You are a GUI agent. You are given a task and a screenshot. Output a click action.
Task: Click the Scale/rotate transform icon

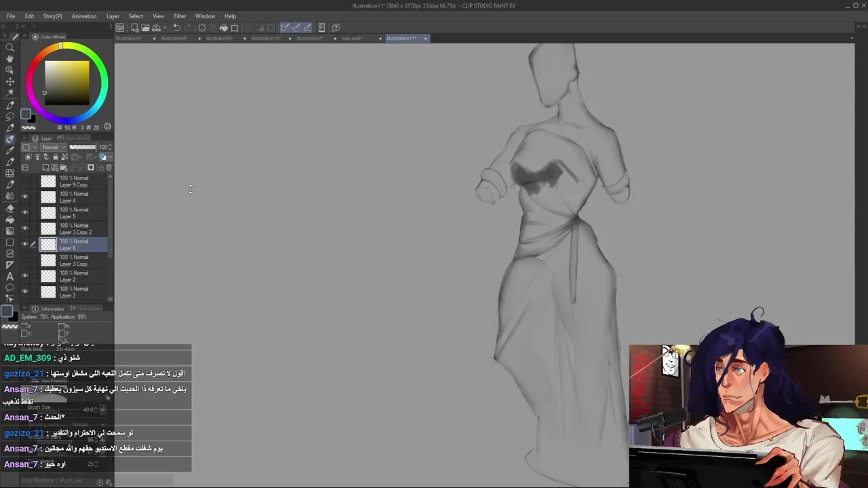pyautogui.click(x=235, y=28)
